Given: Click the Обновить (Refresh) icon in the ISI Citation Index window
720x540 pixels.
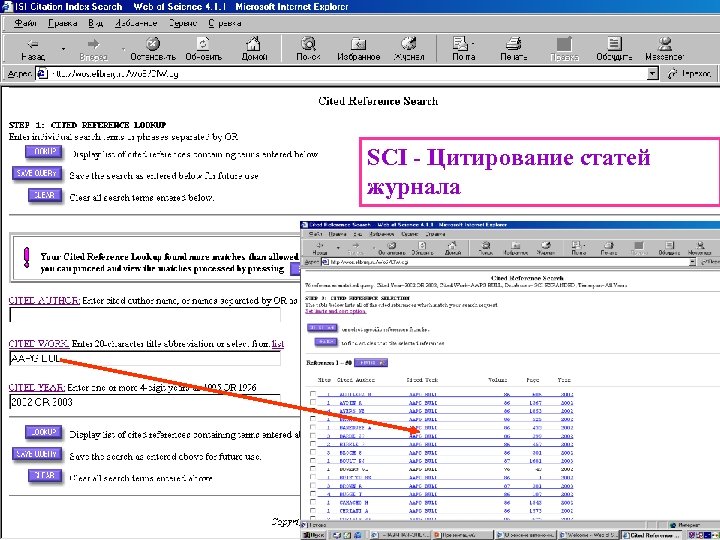Looking at the screenshot, I should pos(203,44).
